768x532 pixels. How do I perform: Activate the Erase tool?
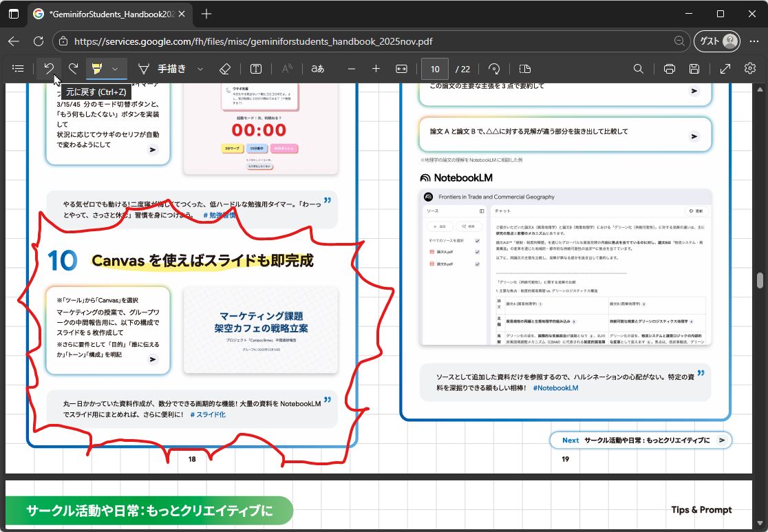[x=225, y=68]
